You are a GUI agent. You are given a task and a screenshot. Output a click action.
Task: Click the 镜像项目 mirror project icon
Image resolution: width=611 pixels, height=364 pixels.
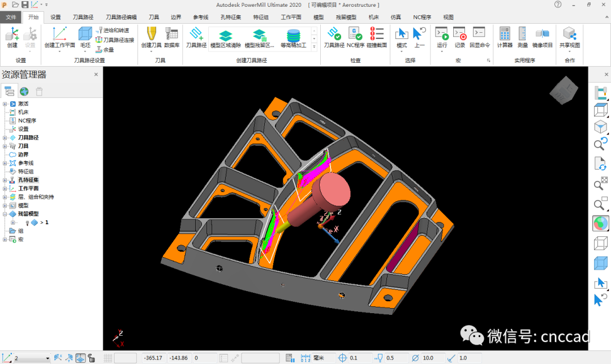[543, 37]
